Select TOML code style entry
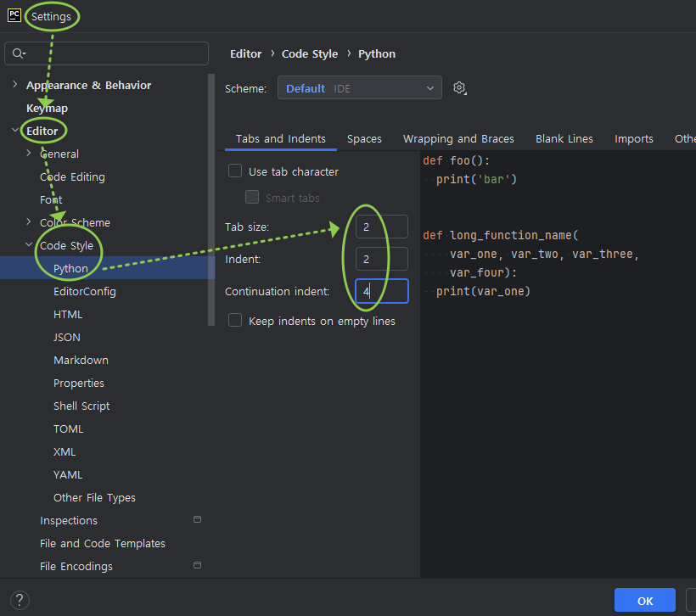The width and height of the screenshot is (696, 616). pyautogui.click(x=68, y=428)
